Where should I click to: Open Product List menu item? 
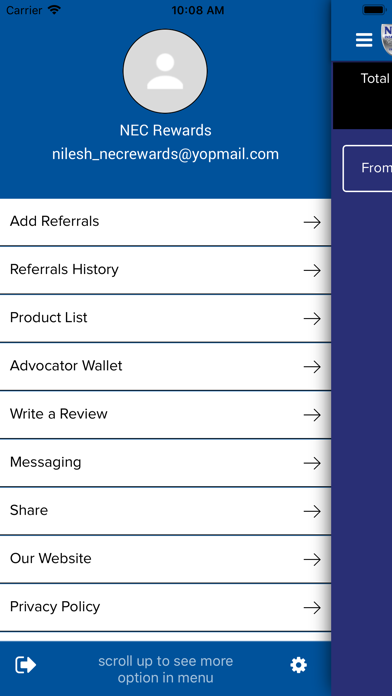click(x=165, y=318)
